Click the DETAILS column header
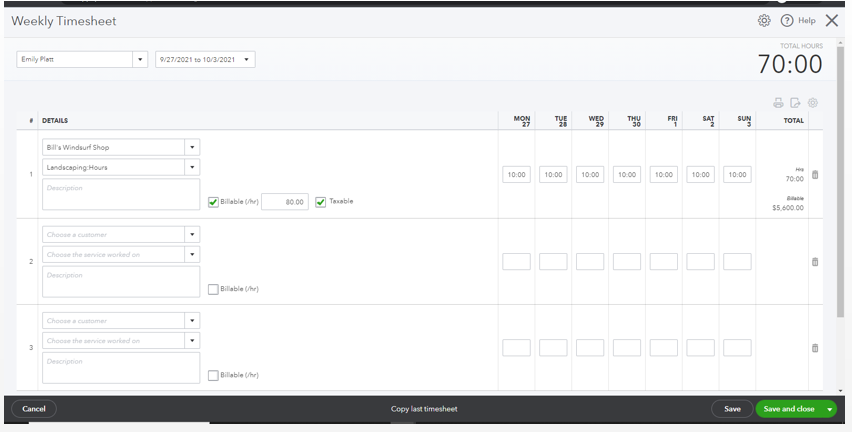This screenshot has height=432, width=852. click(x=55, y=121)
